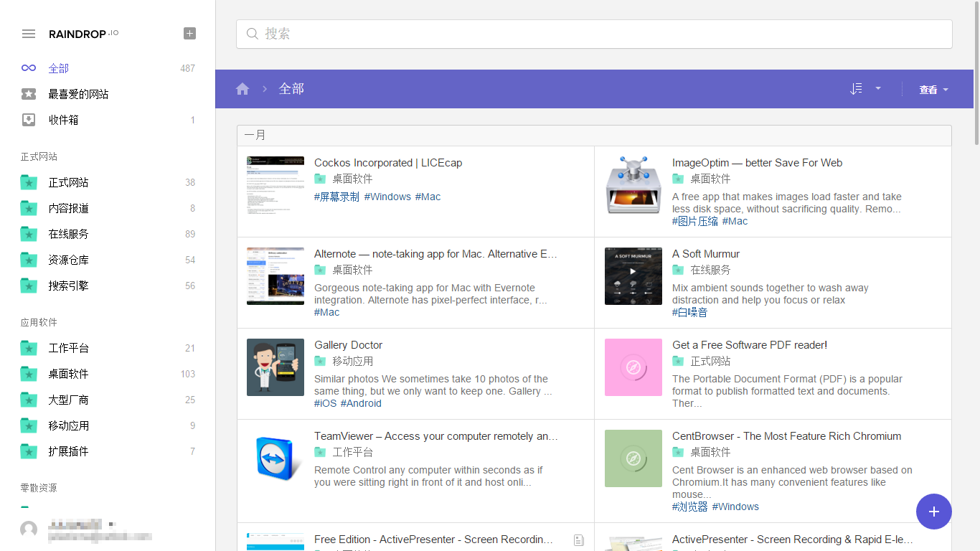The height and width of the screenshot is (551, 980).
Task: Open Gallery Doctor bookmark title
Action: point(349,345)
